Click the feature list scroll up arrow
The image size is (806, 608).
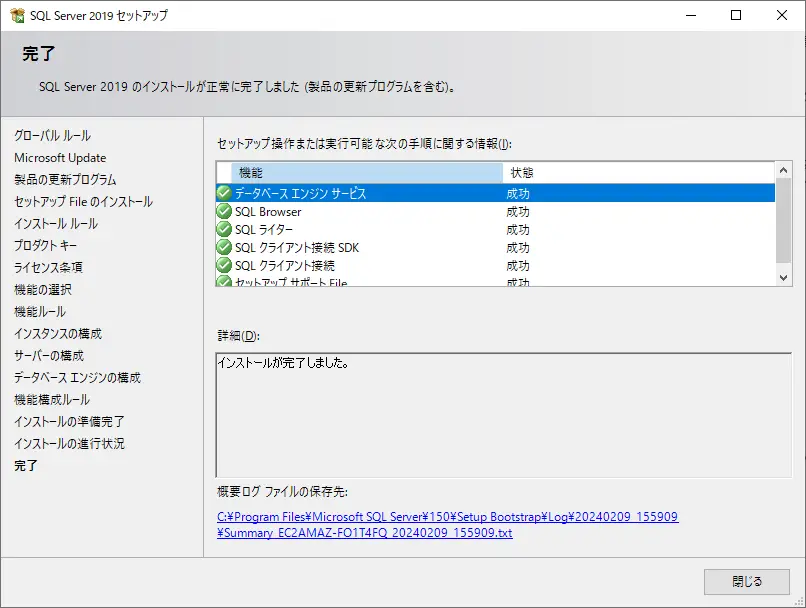[783, 170]
